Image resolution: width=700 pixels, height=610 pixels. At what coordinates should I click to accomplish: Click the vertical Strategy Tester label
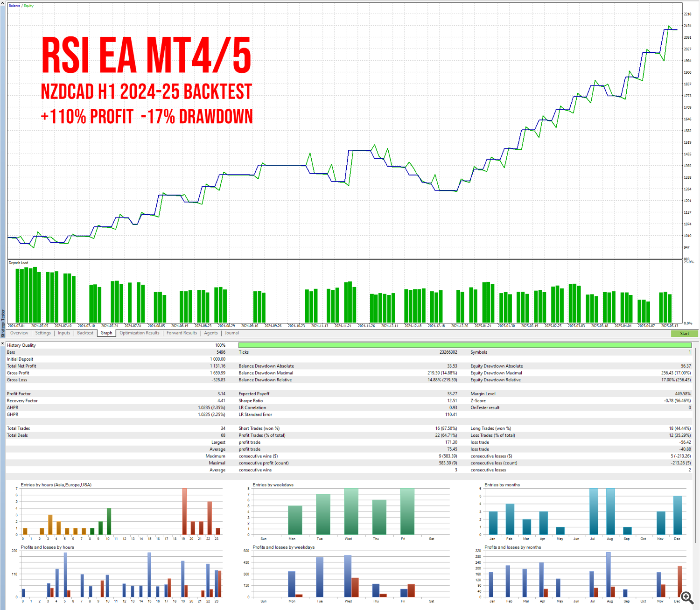[3, 323]
